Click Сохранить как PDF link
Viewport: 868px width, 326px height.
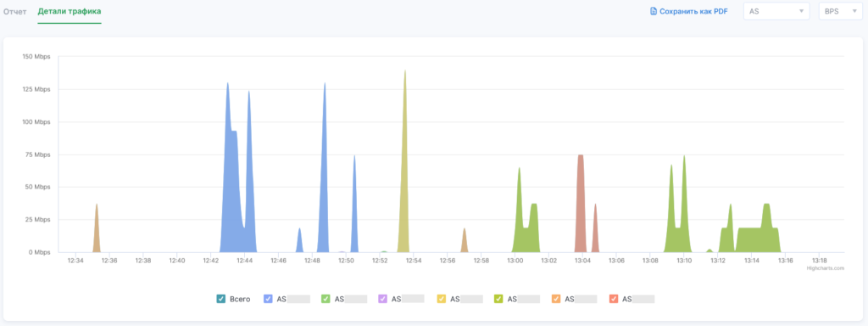pos(688,11)
